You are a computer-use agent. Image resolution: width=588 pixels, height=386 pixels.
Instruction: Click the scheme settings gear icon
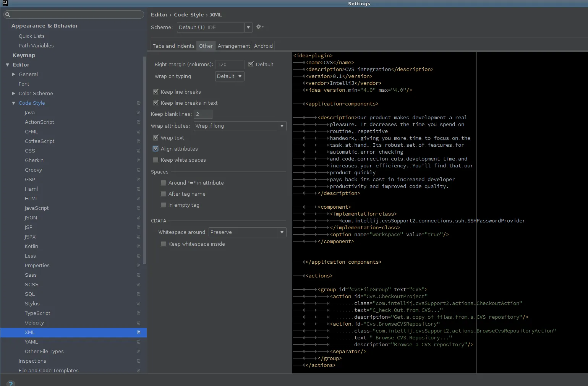coord(259,27)
